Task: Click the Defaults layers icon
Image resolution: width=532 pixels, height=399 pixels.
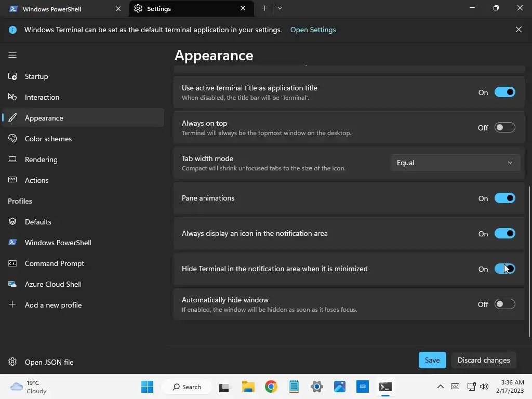Action: [x=12, y=221]
